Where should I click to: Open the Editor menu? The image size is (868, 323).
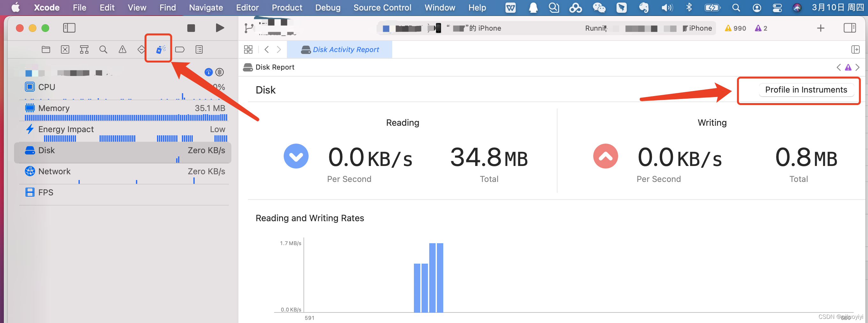[247, 7]
